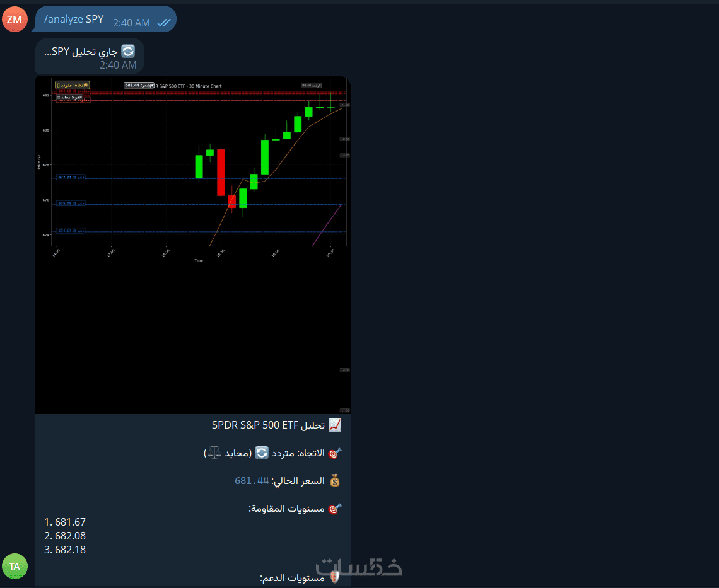Click the 677.23 support label in the chart
This screenshot has height=588, width=719.
coord(71,177)
